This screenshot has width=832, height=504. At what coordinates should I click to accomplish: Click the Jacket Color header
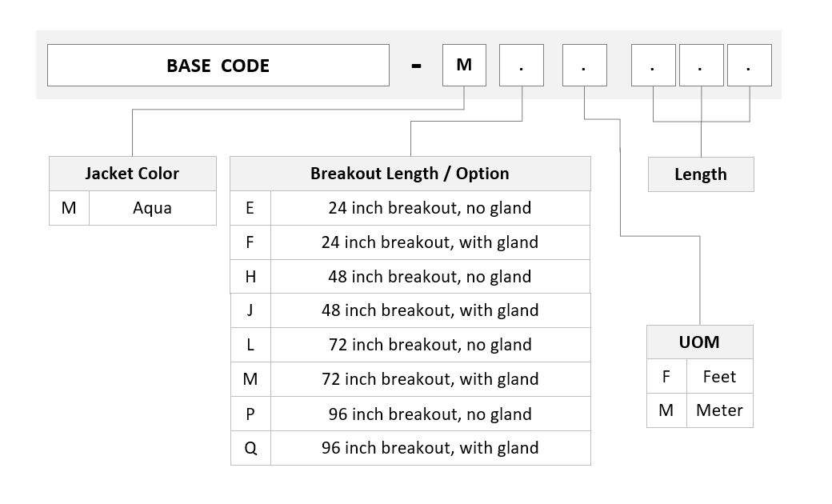tap(133, 174)
